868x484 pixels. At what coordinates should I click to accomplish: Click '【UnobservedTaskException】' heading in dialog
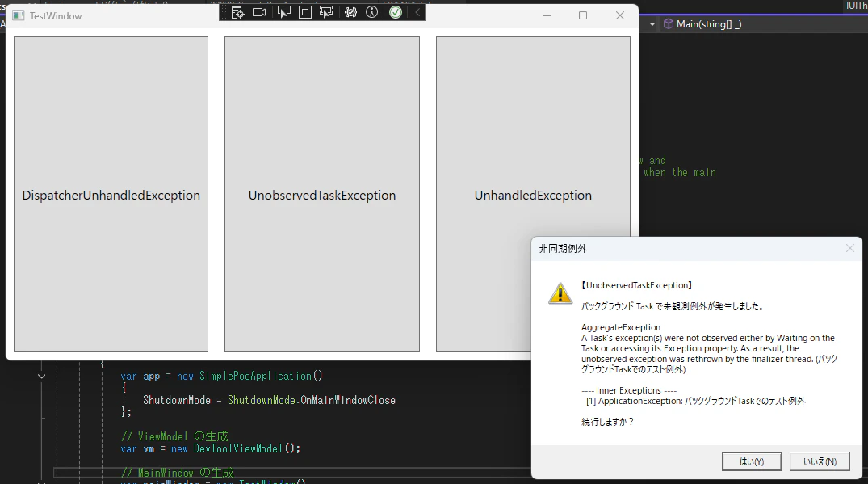point(636,285)
